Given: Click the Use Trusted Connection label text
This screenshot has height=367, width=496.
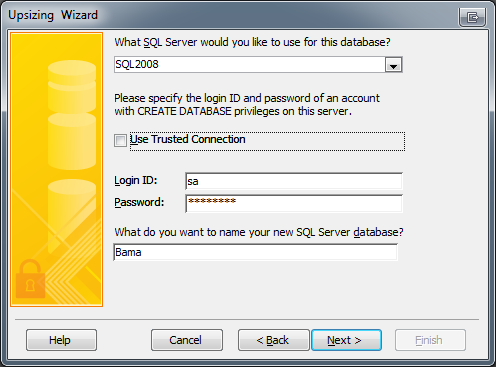Looking at the screenshot, I should (188, 139).
